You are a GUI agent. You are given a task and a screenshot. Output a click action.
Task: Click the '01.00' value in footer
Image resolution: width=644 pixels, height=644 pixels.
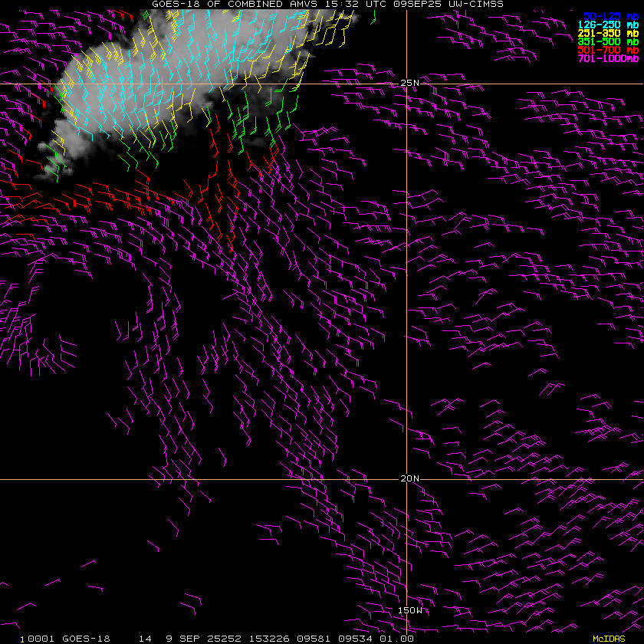tap(396, 639)
